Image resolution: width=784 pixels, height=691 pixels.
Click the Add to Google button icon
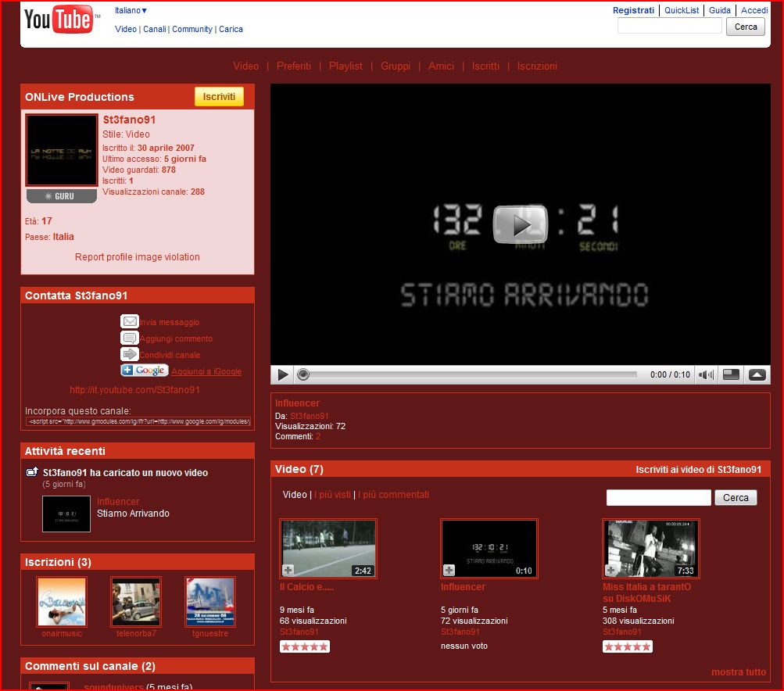pos(145,371)
